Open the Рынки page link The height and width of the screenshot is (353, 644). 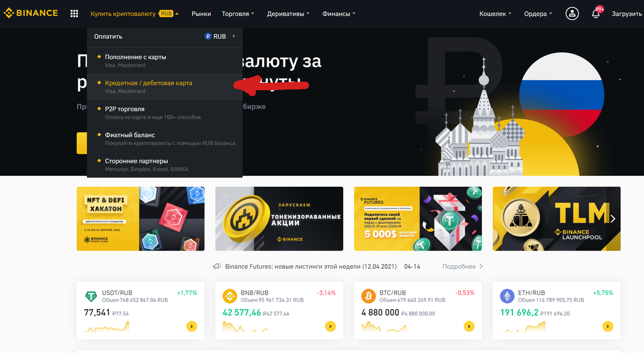201,13
